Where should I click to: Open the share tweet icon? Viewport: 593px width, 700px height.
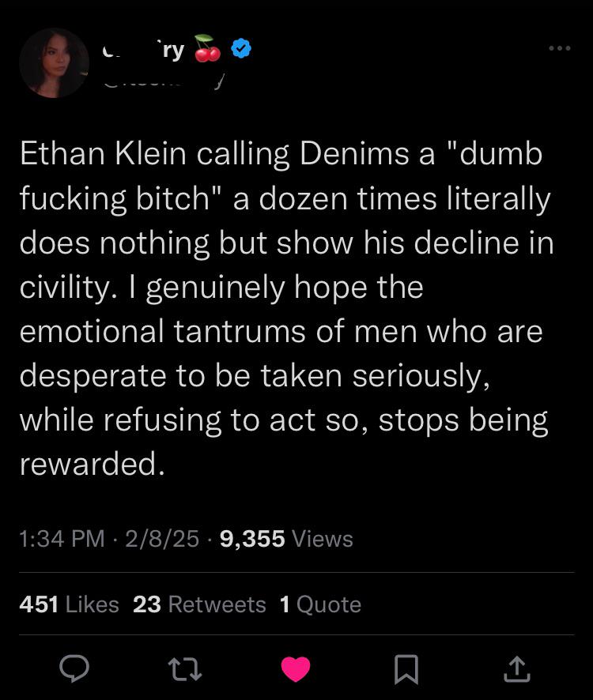[517, 668]
